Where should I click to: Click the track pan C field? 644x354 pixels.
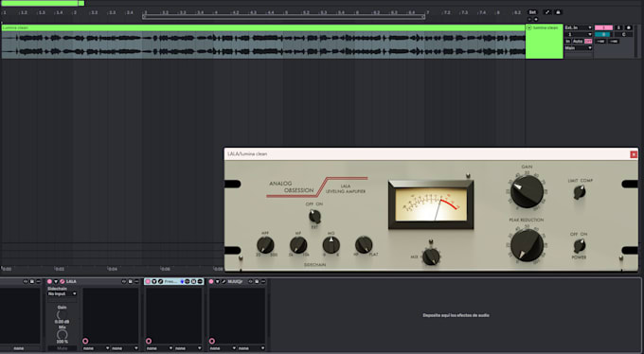pyautogui.click(x=623, y=34)
